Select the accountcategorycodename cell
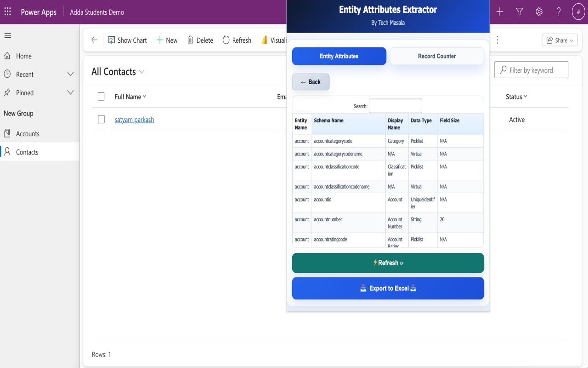This screenshot has height=368, width=588. pyautogui.click(x=349, y=154)
